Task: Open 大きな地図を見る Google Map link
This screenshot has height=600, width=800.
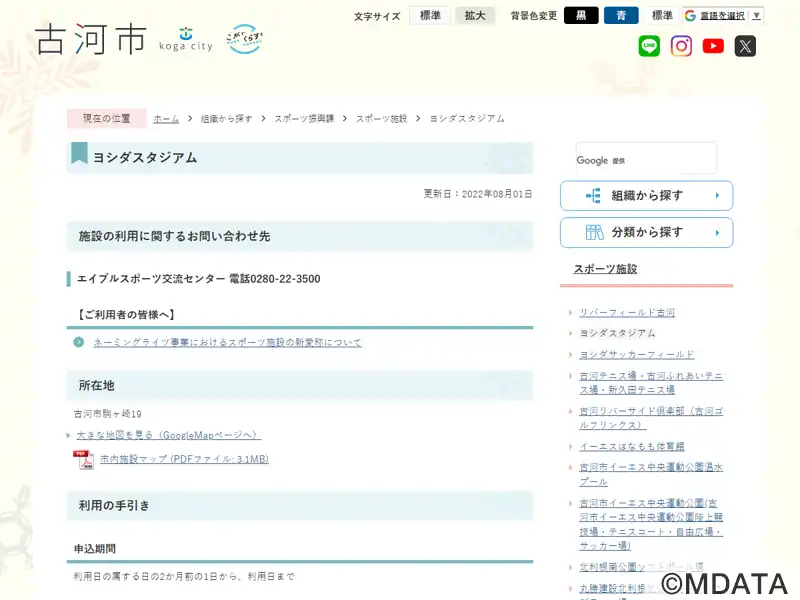Action: 168,435
